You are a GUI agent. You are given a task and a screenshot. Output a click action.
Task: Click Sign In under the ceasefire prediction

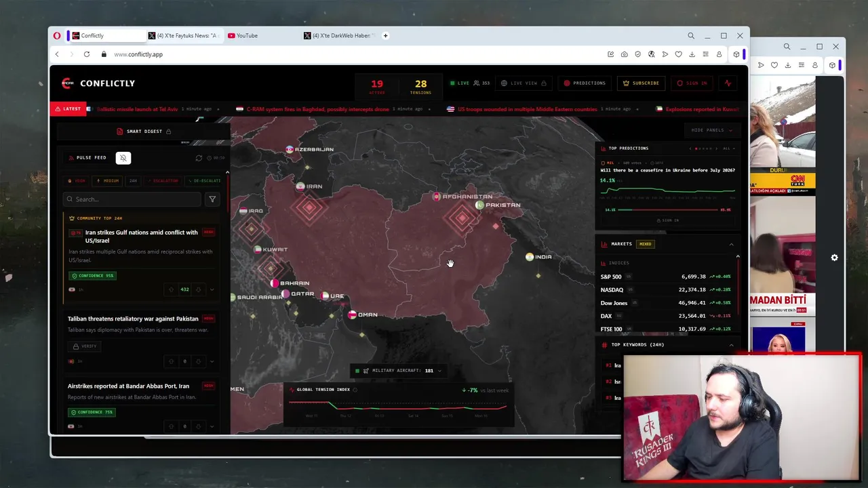tap(667, 220)
